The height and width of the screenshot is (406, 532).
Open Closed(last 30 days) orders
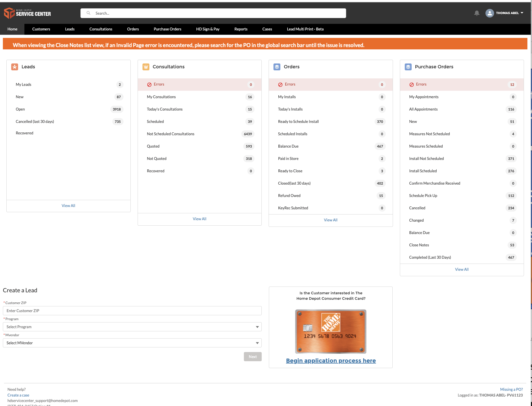(x=331, y=183)
